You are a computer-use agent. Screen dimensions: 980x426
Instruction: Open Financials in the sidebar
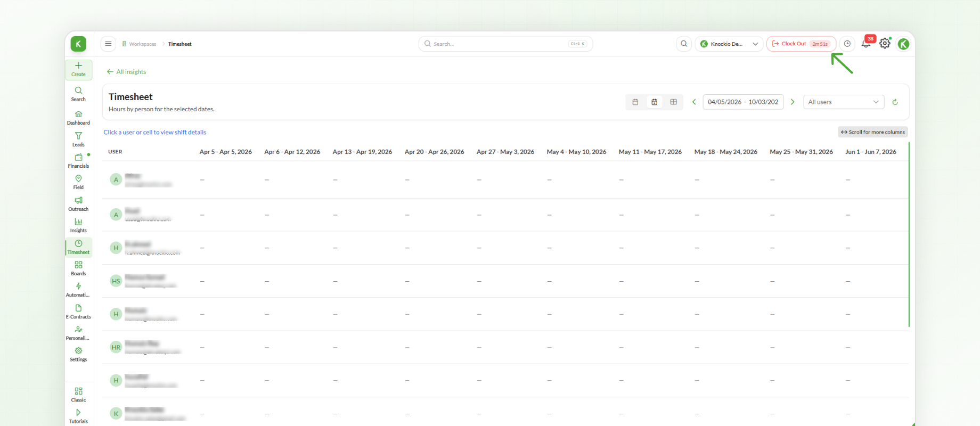tap(78, 161)
